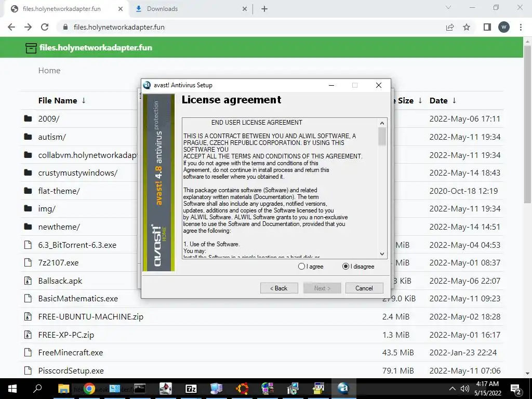Image resolution: width=532 pixels, height=399 pixels.
Task: Open the crustymustywindows/ folder
Action: [x=78, y=172]
